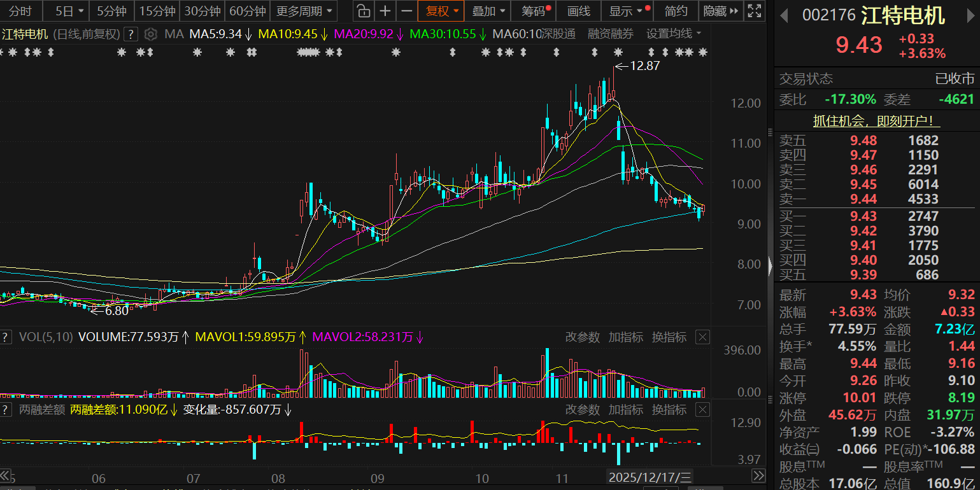Zoom in chart with plus icon
980x490 pixels.
(x=385, y=11)
